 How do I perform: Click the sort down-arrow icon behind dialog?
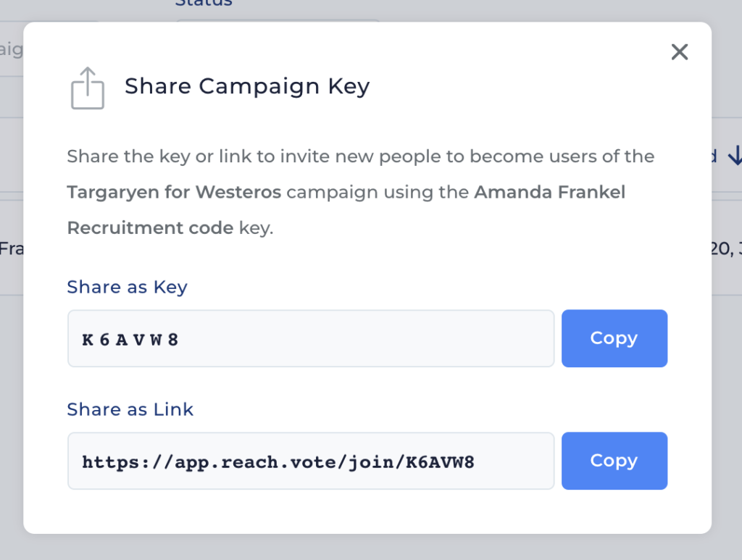pyautogui.click(x=735, y=156)
